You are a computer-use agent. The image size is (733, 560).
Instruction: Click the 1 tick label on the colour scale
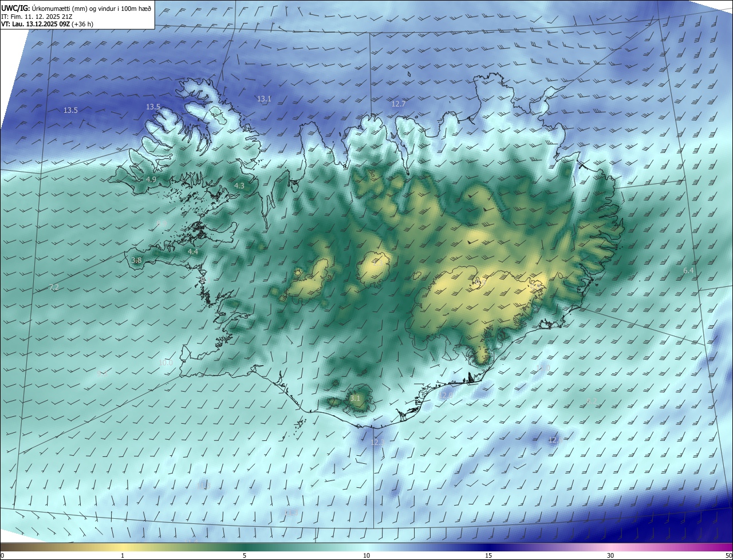coord(123,556)
